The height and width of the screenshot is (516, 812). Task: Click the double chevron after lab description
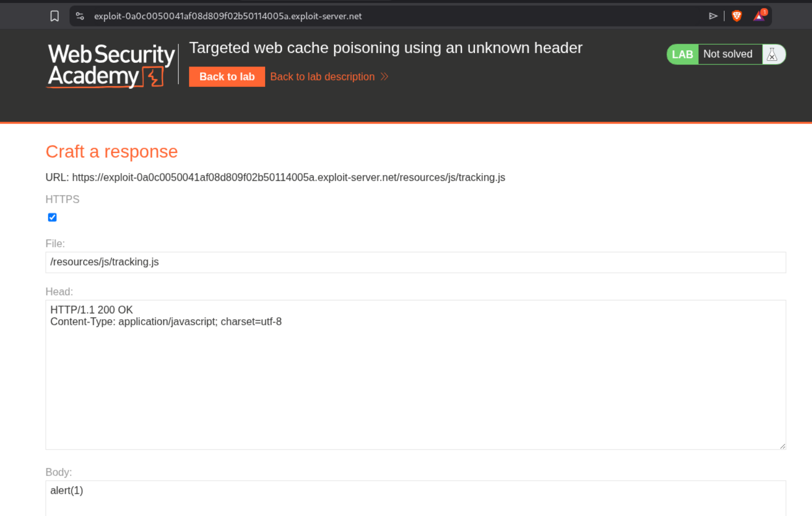tap(384, 77)
